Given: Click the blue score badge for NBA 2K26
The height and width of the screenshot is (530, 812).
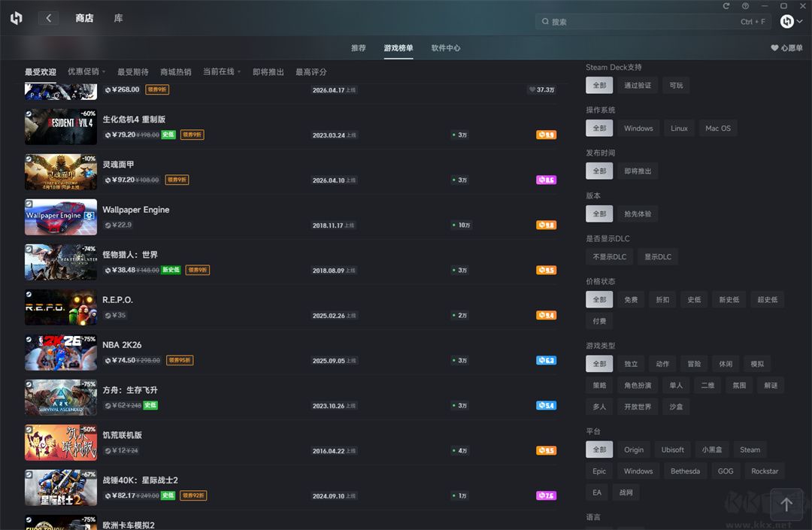Looking at the screenshot, I should point(546,359).
